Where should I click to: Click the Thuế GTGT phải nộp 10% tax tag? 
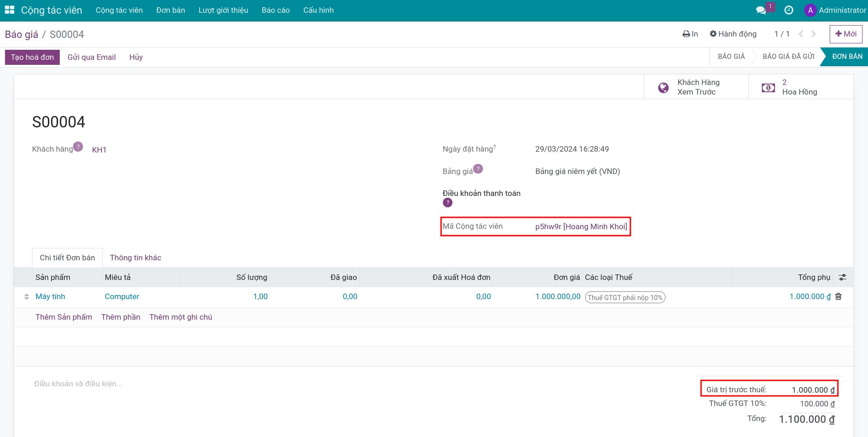point(625,297)
